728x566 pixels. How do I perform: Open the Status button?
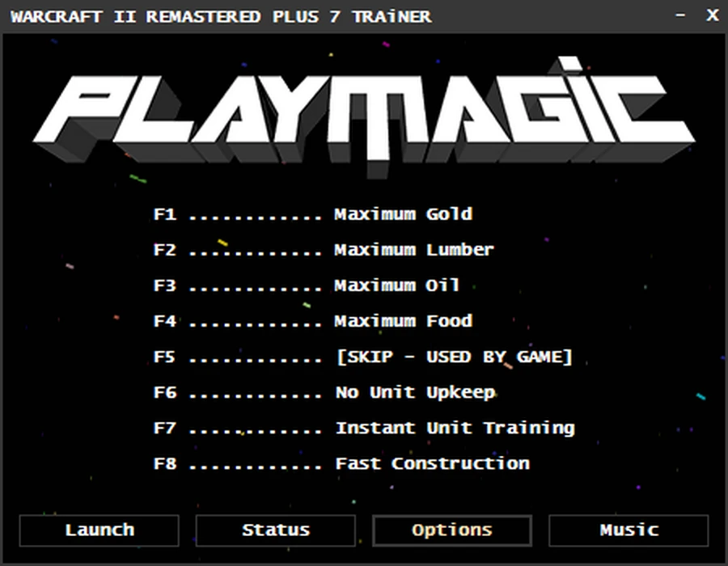tap(275, 530)
